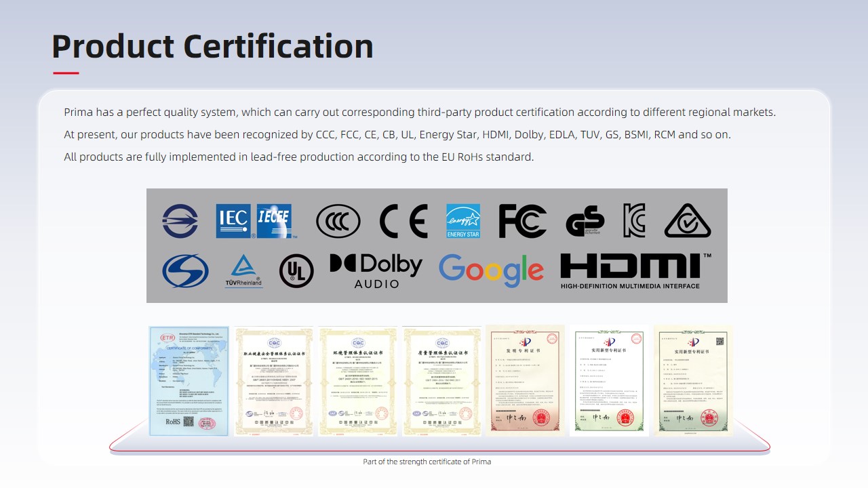
Task: Select the KC mark logo
Action: [x=634, y=221]
